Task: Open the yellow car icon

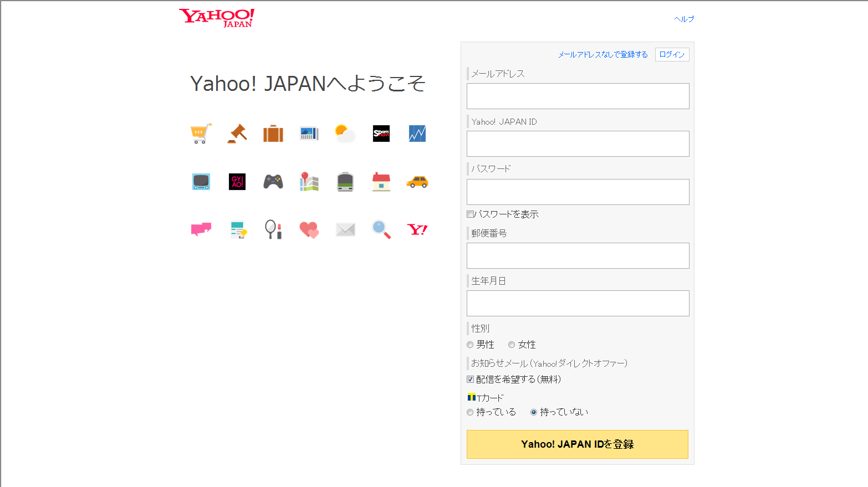Action: (x=417, y=182)
